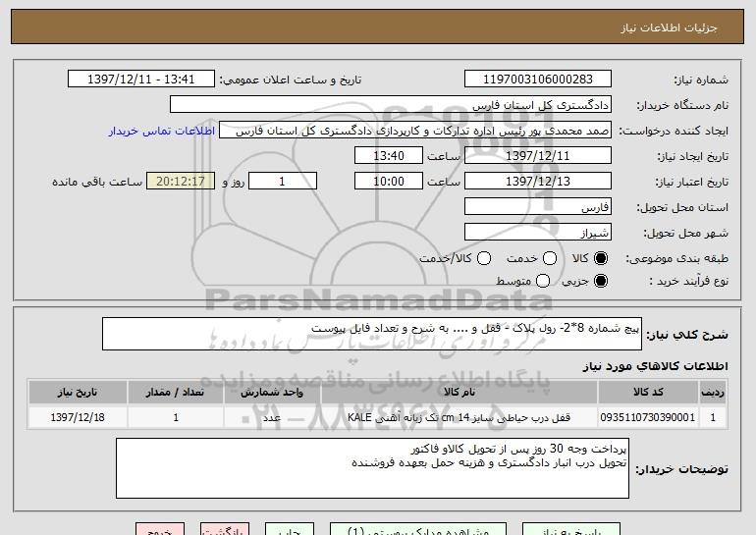Click the delivery province field فارس
Image resolution: width=756 pixels, height=535 pixels.
coord(538,207)
